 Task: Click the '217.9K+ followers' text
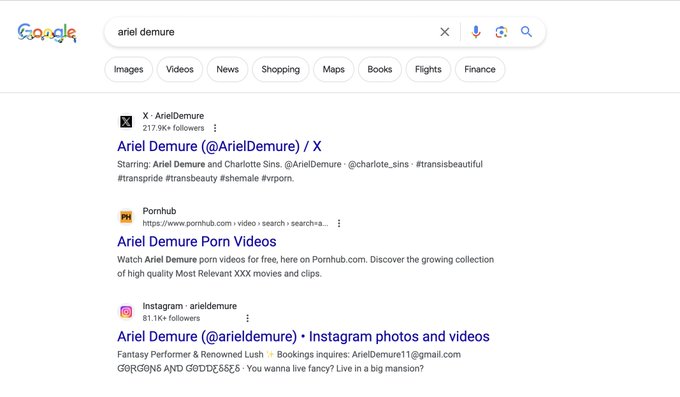(x=173, y=128)
